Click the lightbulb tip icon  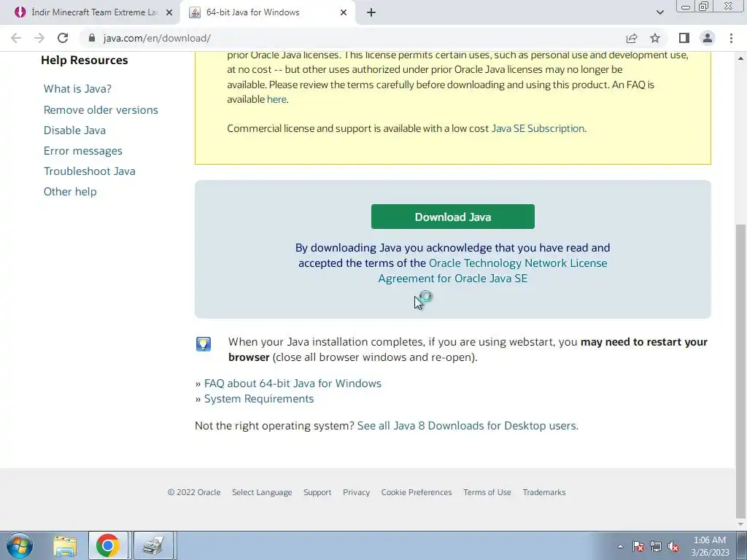click(204, 344)
